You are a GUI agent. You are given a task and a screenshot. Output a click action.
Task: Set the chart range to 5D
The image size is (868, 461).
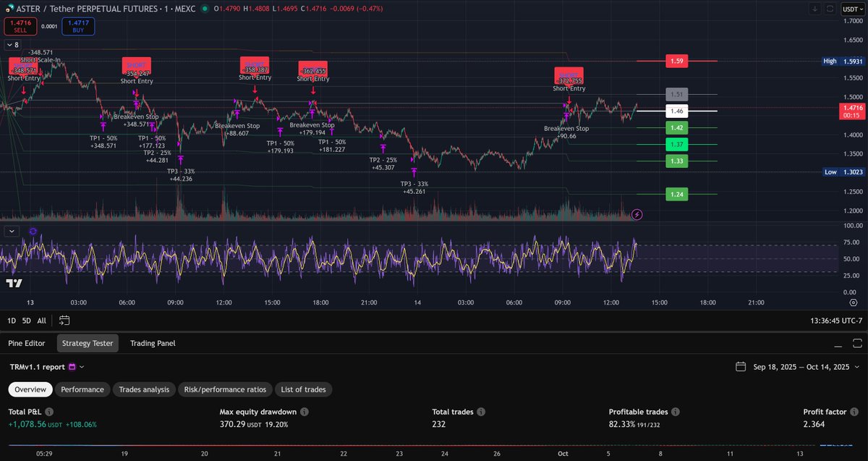click(x=27, y=320)
